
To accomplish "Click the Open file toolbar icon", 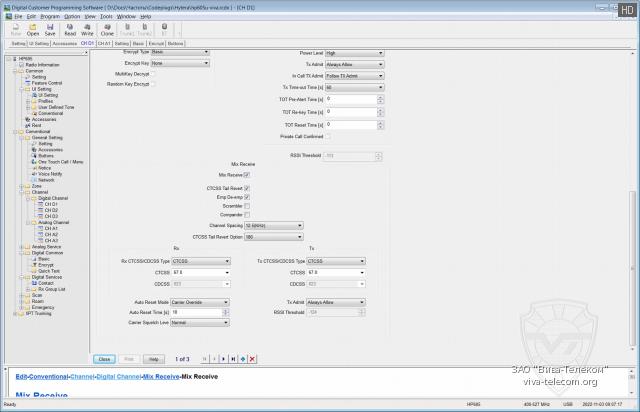I will (33, 29).
